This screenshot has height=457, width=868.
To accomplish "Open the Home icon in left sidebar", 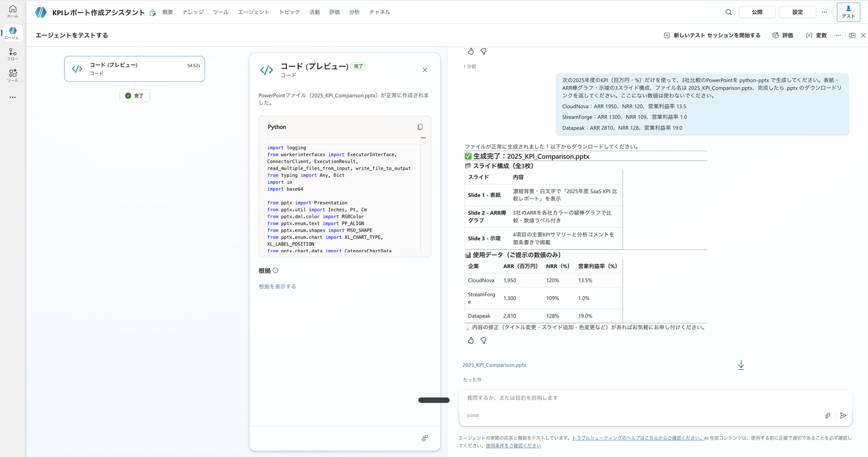I will pos(12,11).
